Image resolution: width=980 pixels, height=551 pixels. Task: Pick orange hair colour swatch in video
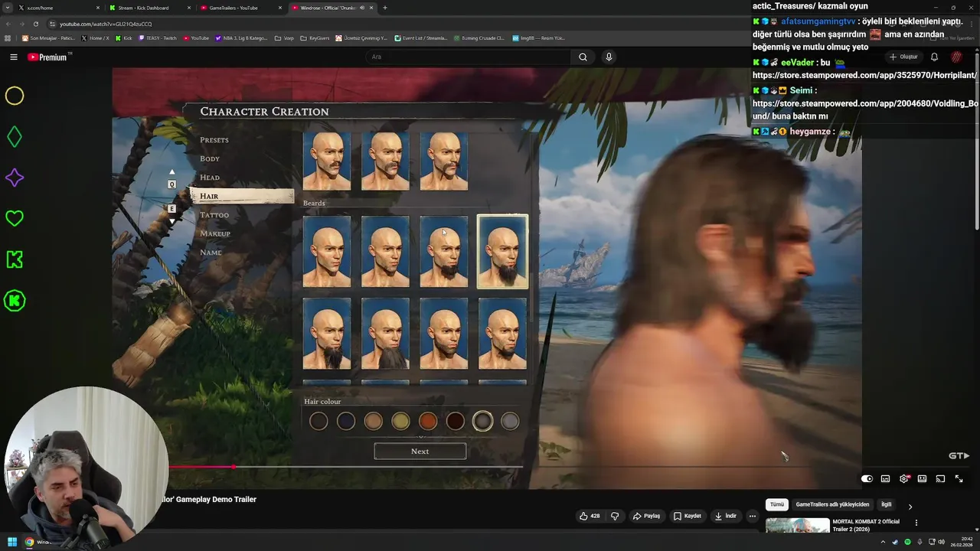[428, 421]
